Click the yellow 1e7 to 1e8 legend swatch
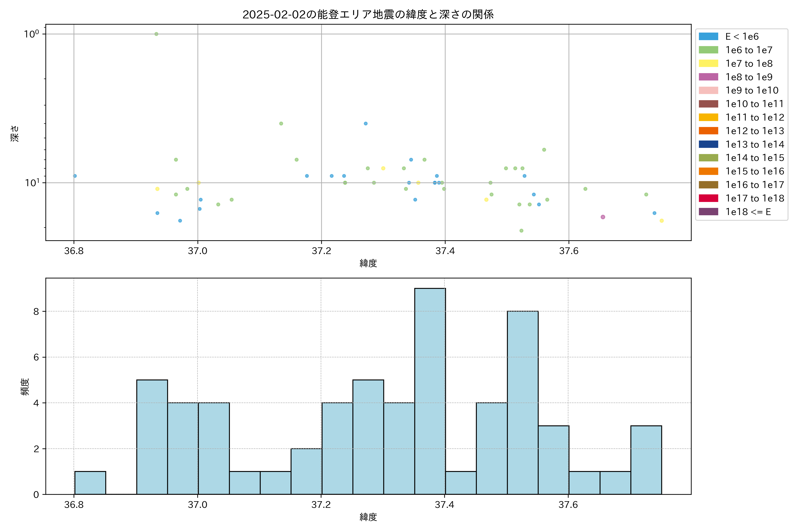This screenshot has width=798, height=532. (708, 63)
